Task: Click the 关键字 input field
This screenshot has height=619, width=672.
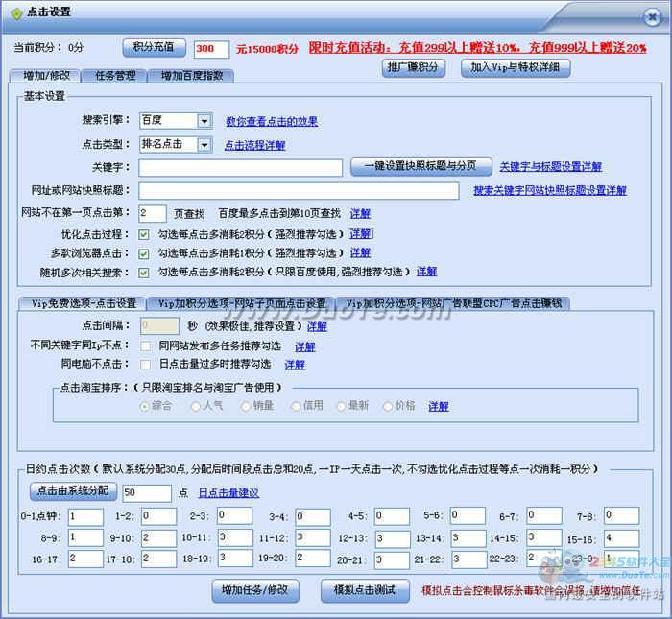Action: click(x=240, y=168)
